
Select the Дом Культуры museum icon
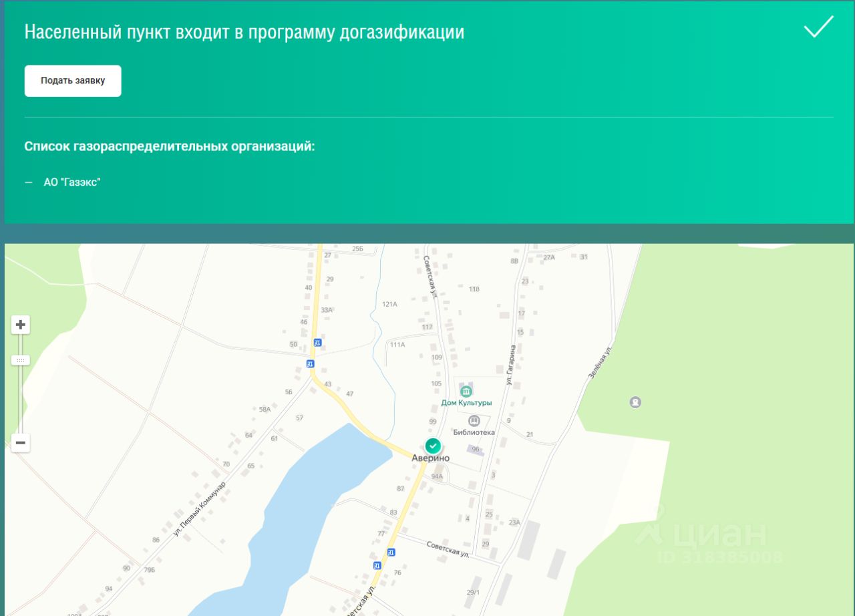click(x=466, y=390)
